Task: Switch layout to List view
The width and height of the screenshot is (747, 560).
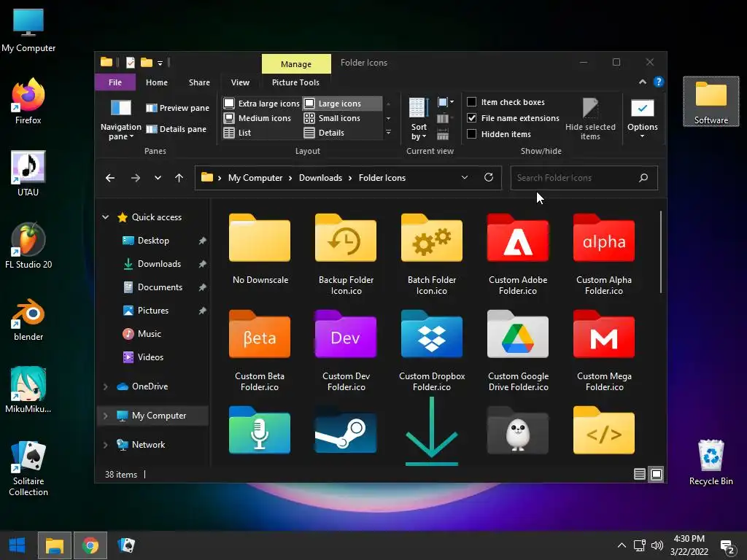Action: click(x=237, y=133)
